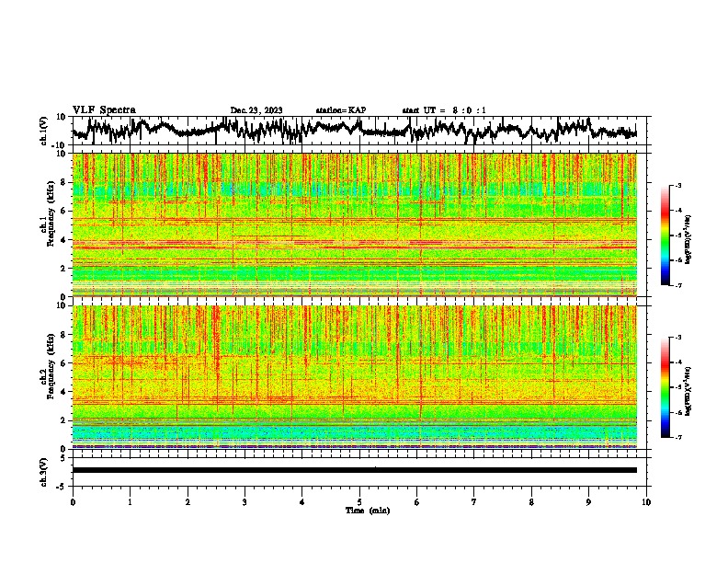
Task: Click the "-3" label on lower color scale
Action: [677, 338]
